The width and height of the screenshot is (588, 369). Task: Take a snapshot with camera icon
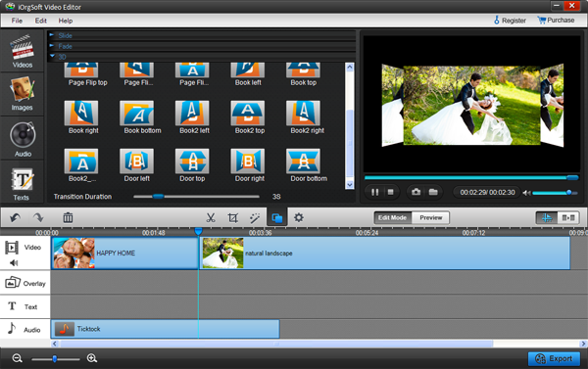coord(416,192)
